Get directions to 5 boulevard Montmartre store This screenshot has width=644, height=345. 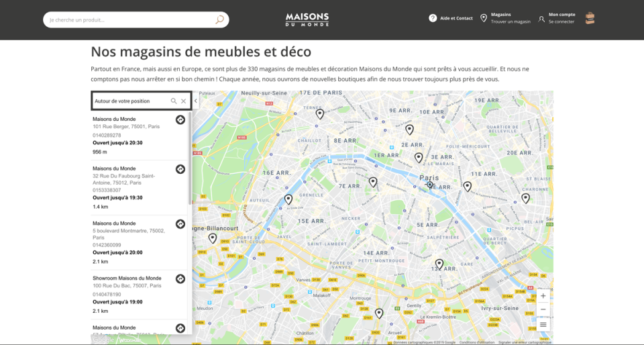180,224
